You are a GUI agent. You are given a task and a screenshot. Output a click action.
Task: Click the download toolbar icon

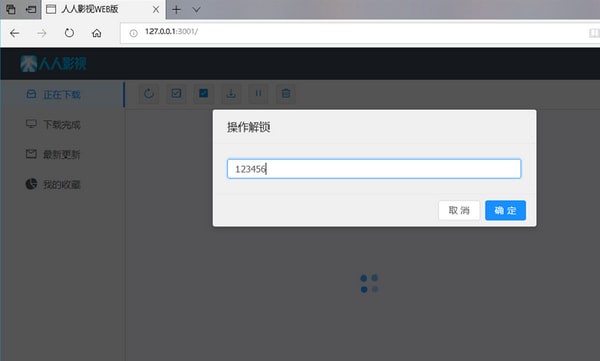point(231,93)
